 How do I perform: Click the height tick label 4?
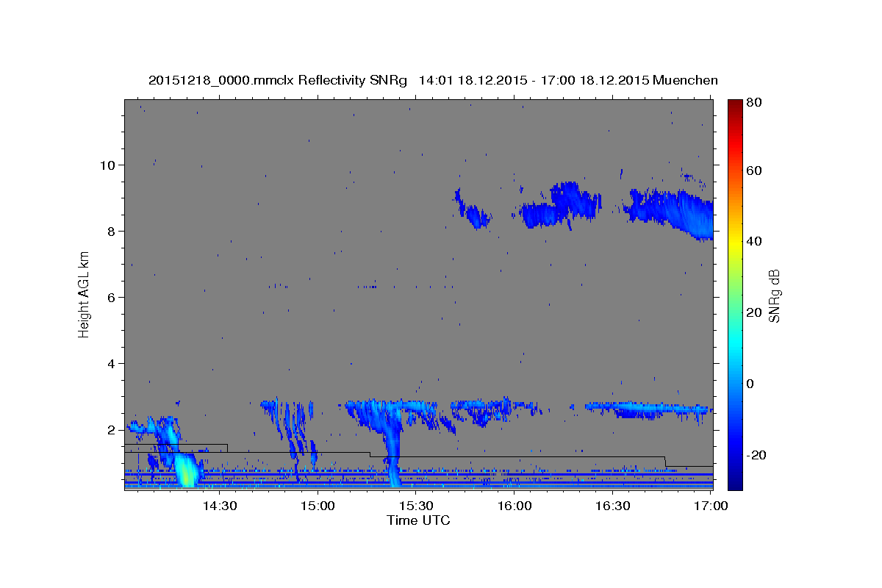(x=110, y=363)
